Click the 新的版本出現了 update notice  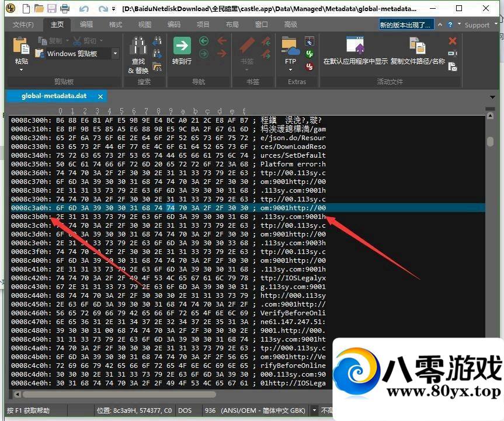[406, 25]
